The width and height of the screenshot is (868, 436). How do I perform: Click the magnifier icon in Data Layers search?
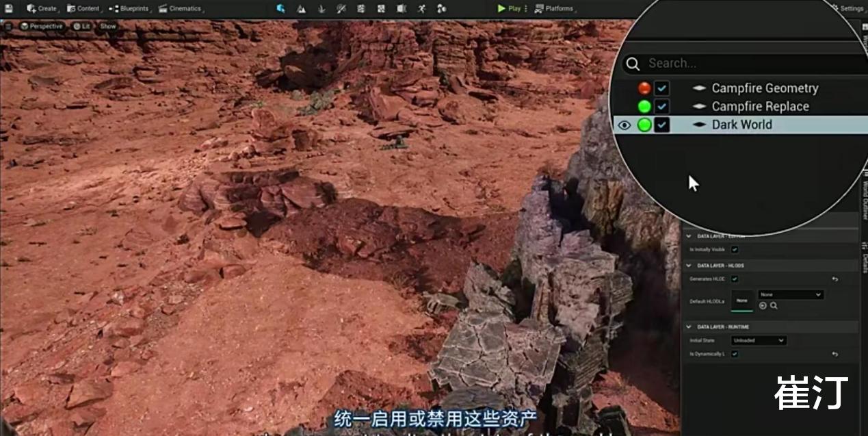click(x=633, y=63)
